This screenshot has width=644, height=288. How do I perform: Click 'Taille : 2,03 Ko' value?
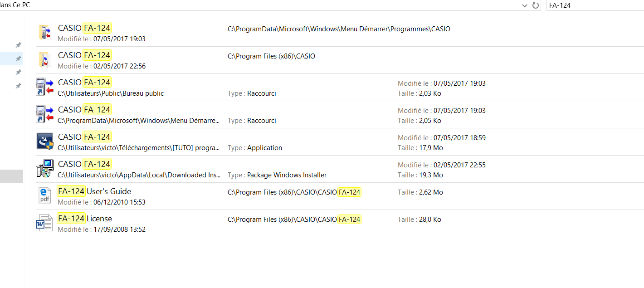click(419, 93)
